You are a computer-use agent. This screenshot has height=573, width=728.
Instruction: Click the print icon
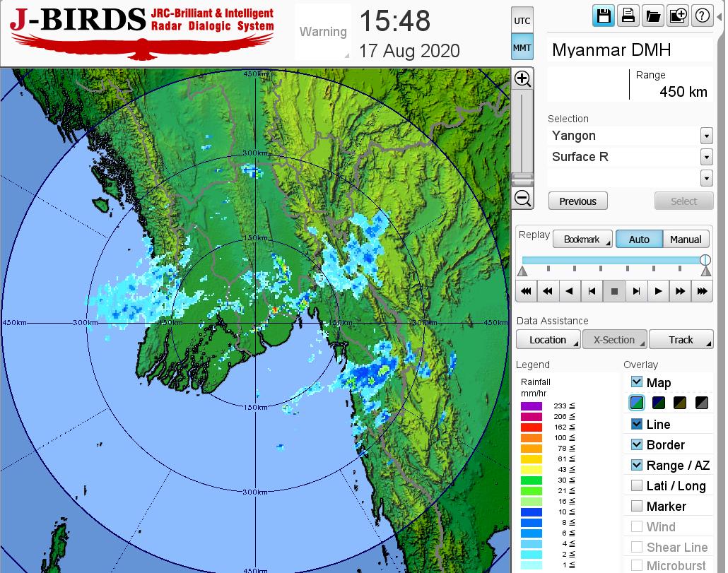628,16
